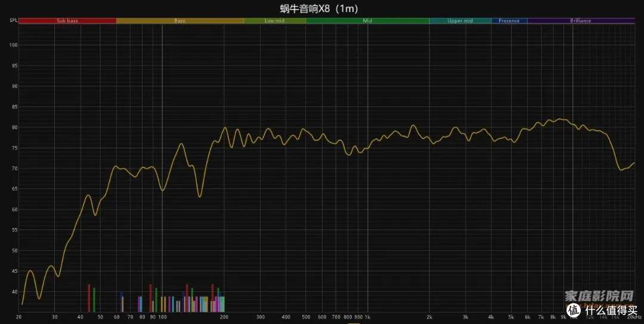Click the Low mid band label
The image size is (644, 324).
[x=274, y=20]
